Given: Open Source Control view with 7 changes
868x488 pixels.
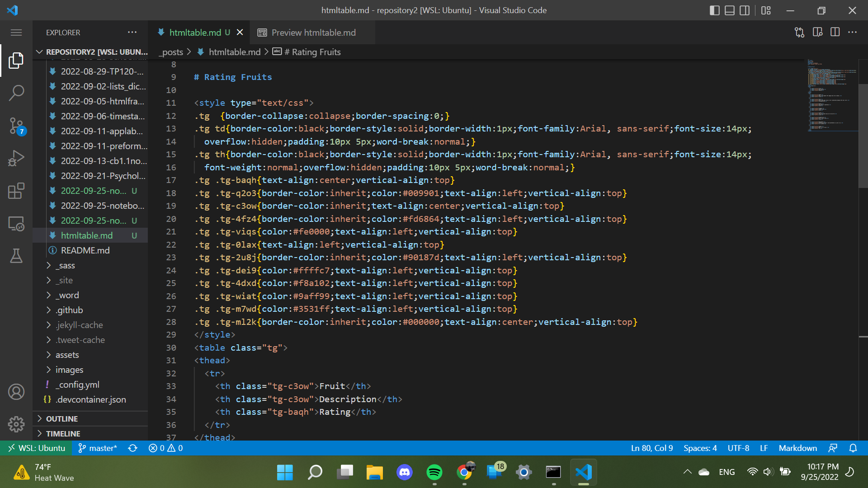Looking at the screenshot, I should coord(16,126).
